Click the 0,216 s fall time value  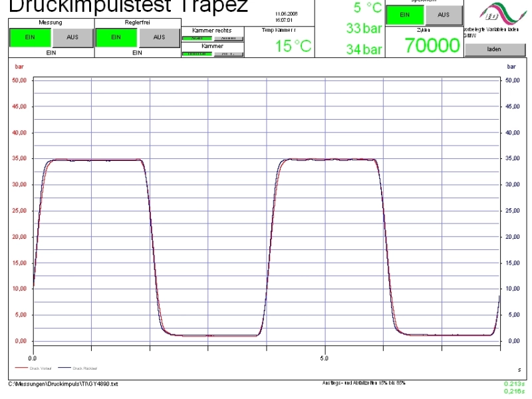coord(514,391)
